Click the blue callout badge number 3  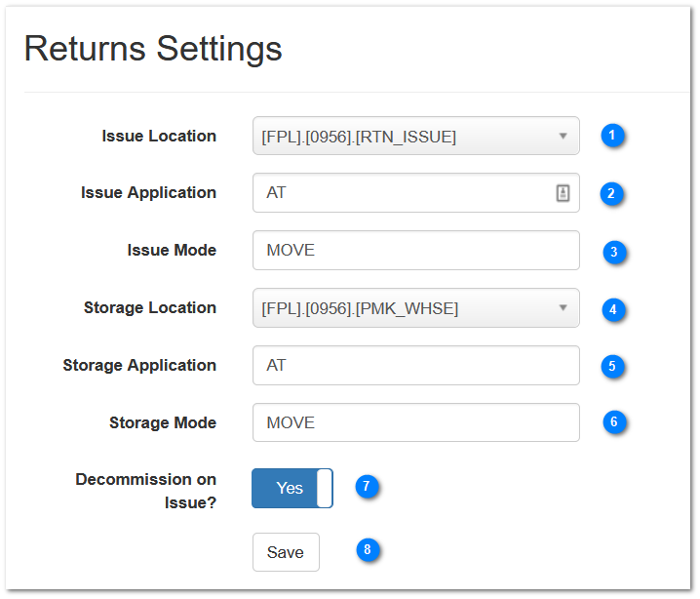pos(614,252)
